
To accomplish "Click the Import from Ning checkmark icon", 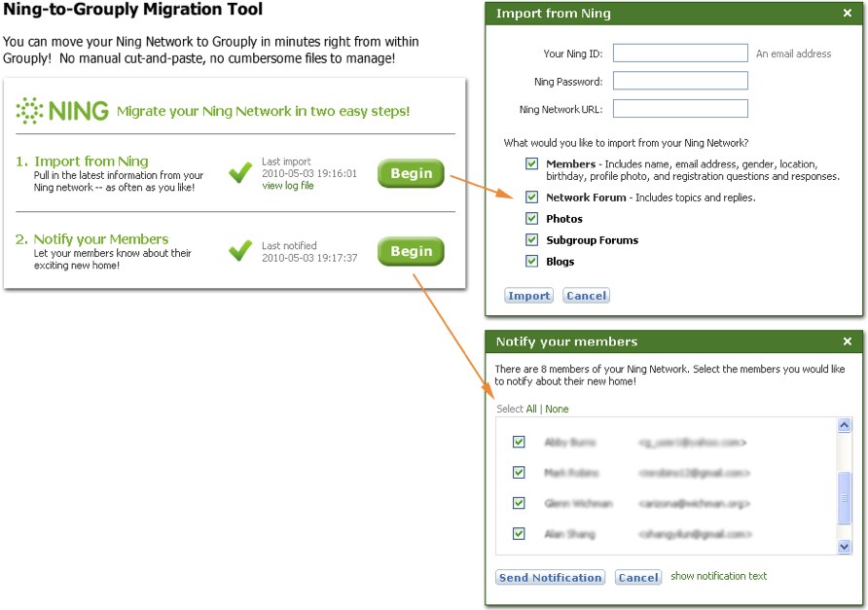I will pos(240,173).
